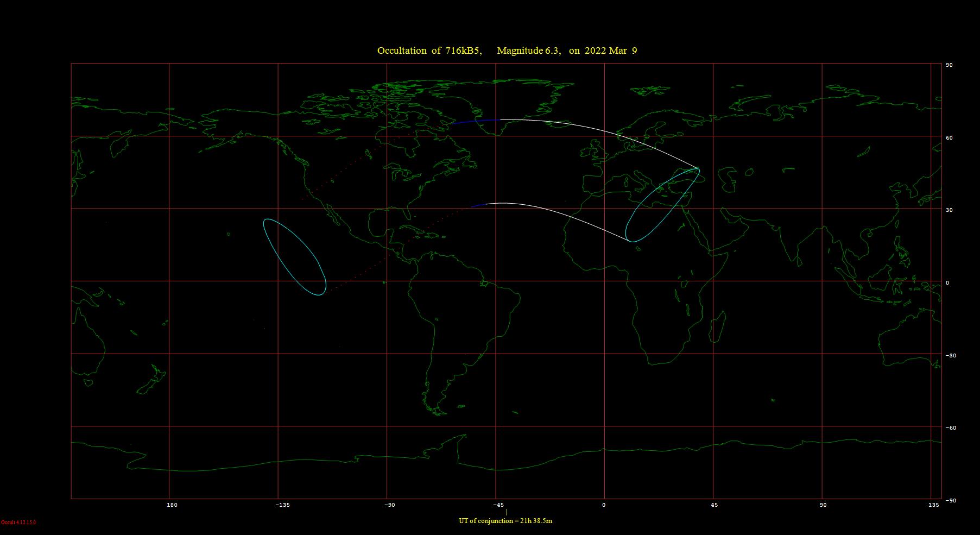980x535 pixels.
Task: Click the Occult 4.12.15.0 version text
Action: point(18,523)
